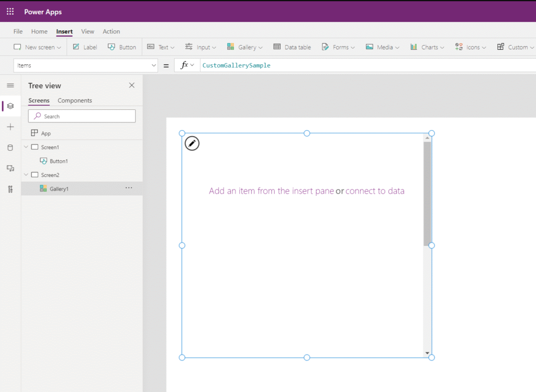Open the Forms dropdown

pyautogui.click(x=339, y=47)
